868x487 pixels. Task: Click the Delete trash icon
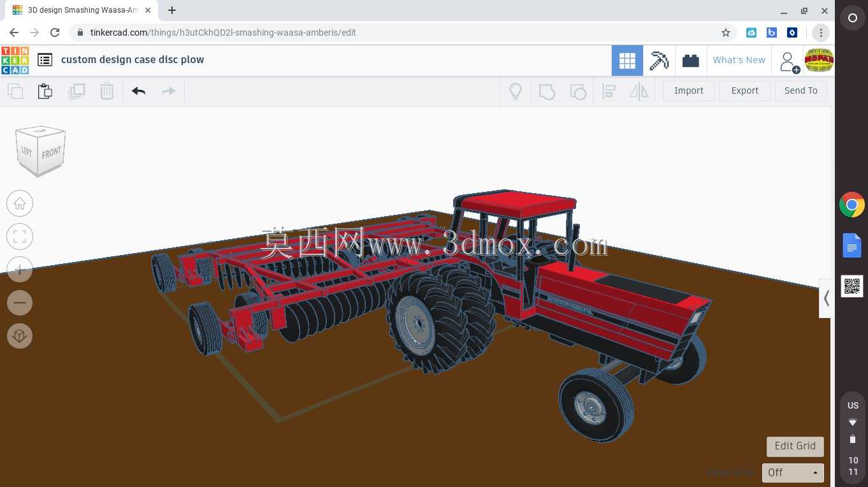[107, 91]
